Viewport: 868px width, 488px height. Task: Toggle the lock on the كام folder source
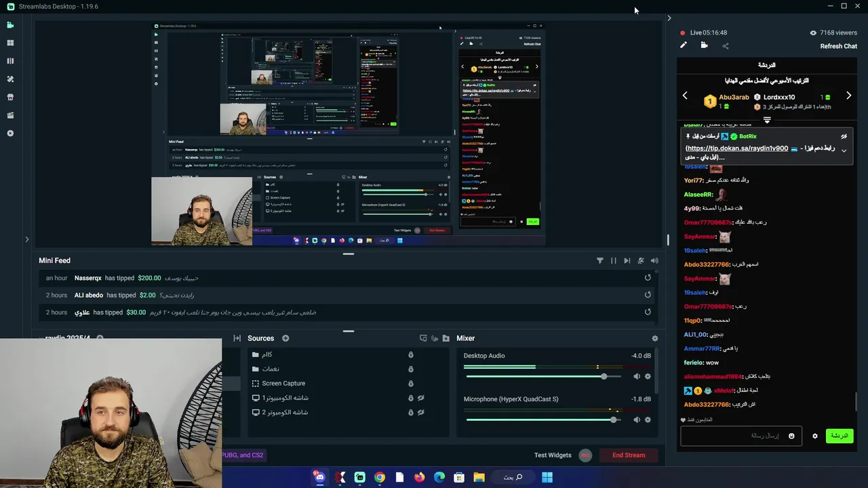(x=410, y=354)
